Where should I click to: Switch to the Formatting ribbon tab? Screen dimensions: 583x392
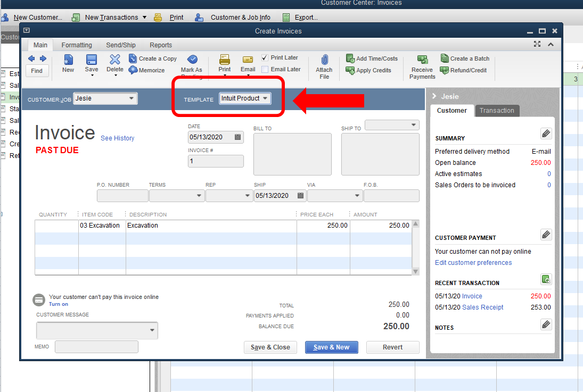(77, 45)
